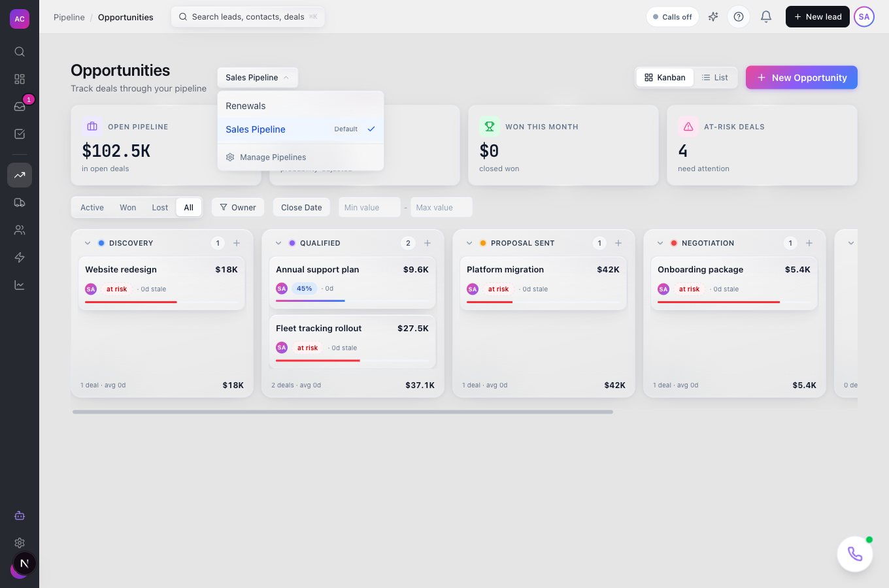This screenshot has width=889, height=588.
Task: Collapse the Negotiation column
Action: point(660,243)
